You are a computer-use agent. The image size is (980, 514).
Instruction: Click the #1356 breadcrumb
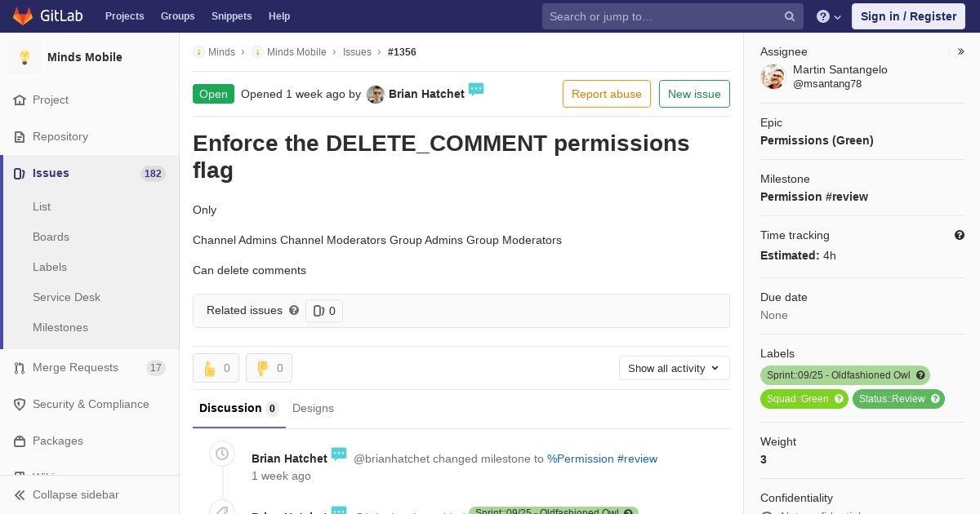[x=402, y=51]
